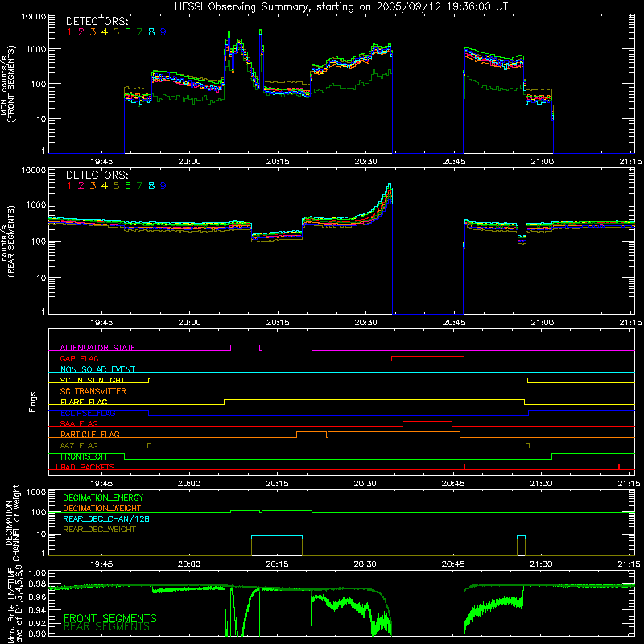Click blue detector 9 legend number, front segments plot

click(163, 32)
